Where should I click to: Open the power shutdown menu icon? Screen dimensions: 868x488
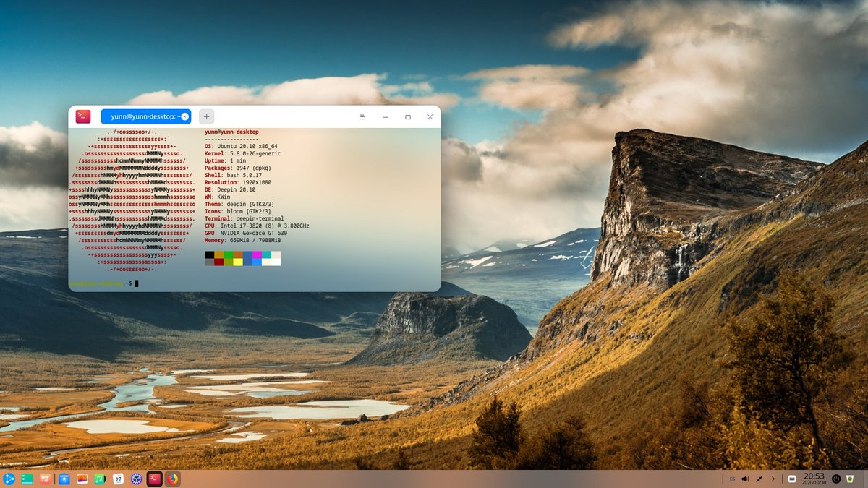(x=836, y=479)
